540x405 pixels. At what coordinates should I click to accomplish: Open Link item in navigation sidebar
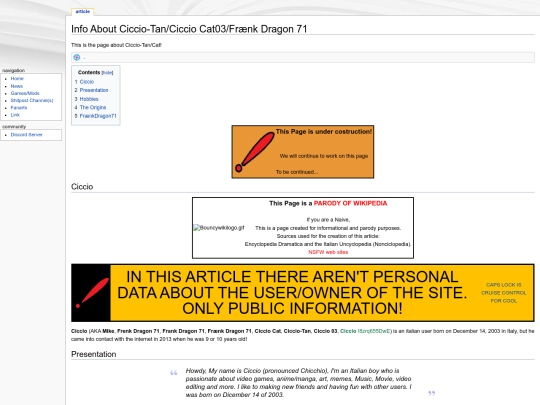[15, 115]
